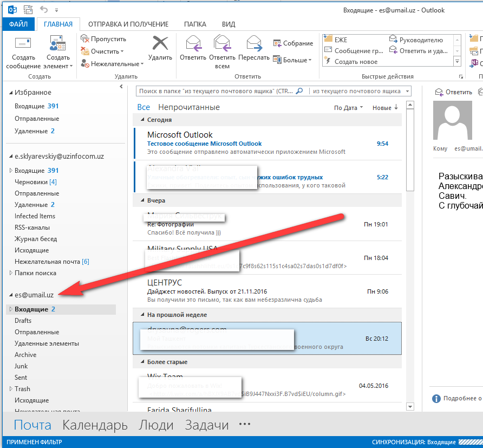Reply using the Ответить ribbon button
This screenshot has width=483, height=448.
point(193,48)
